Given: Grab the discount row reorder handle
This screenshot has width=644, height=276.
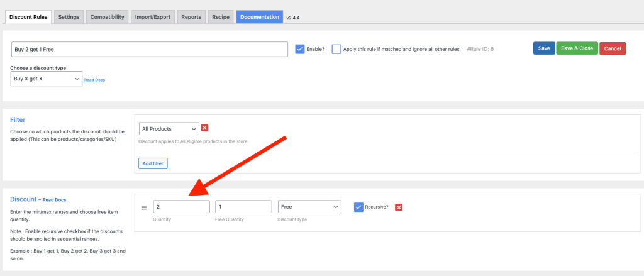Looking at the screenshot, I should tap(144, 208).
